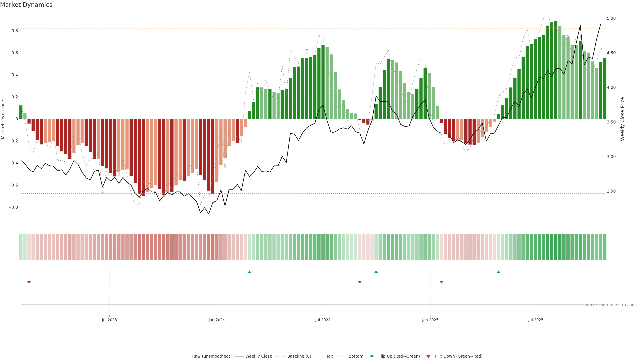
Task: Click the Jan 2025 axis label
Action: click(x=430, y=320)
